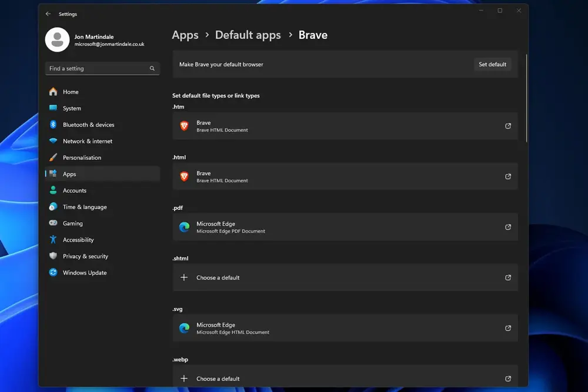The image size is (588, 392).
Task: Open Windows Update page
Action: click(x=102, y=273)
